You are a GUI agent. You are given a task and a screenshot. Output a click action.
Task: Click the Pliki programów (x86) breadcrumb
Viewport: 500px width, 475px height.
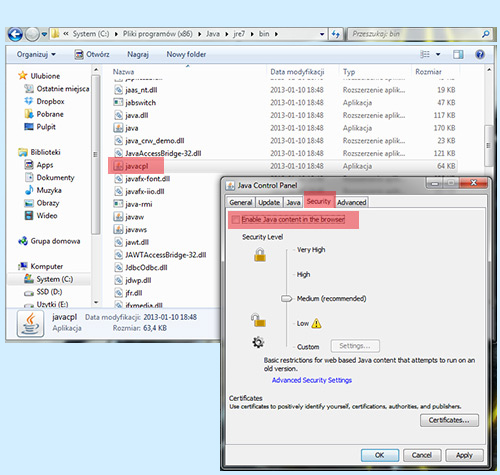(x=157, y=34)
